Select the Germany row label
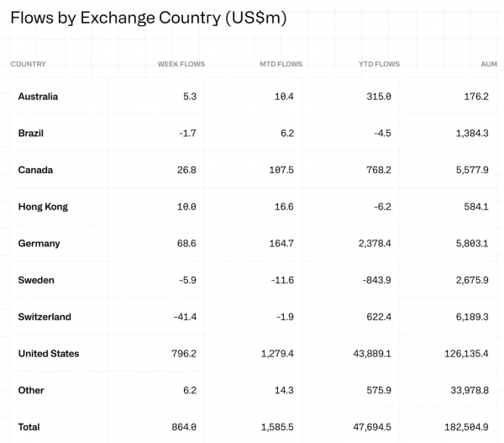The width and height of the screenshot is (504, 443). tap(39, 244)
